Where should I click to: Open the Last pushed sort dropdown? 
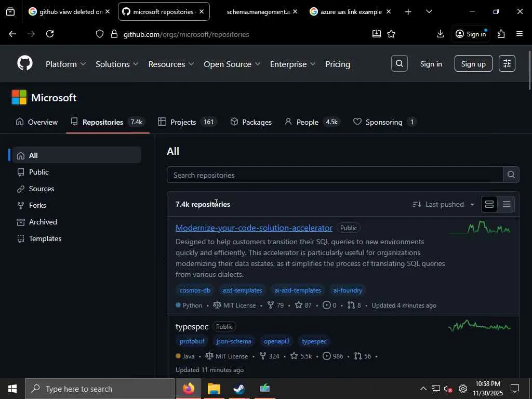pos(444,204)
